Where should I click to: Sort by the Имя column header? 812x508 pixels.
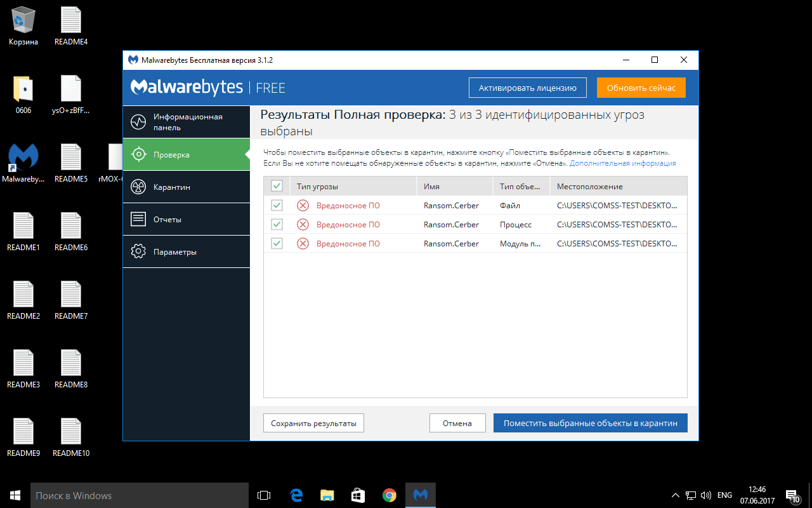click(454, 186)
